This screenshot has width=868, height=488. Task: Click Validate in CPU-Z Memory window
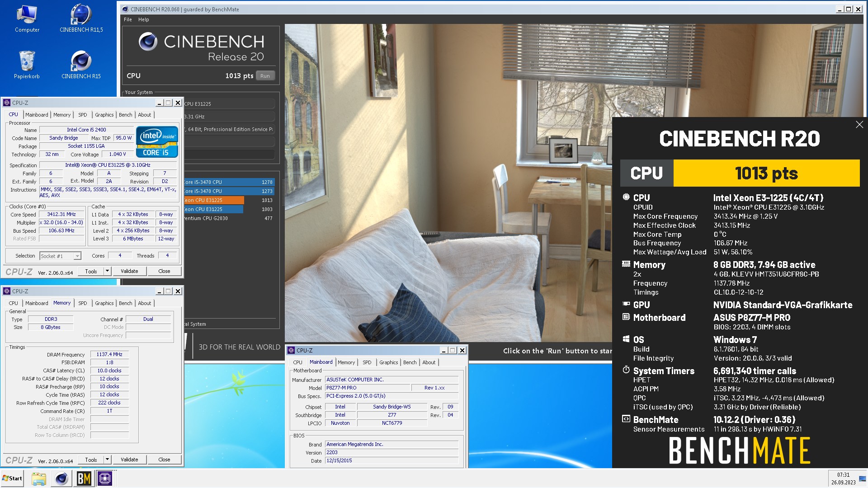pos(129,460)
